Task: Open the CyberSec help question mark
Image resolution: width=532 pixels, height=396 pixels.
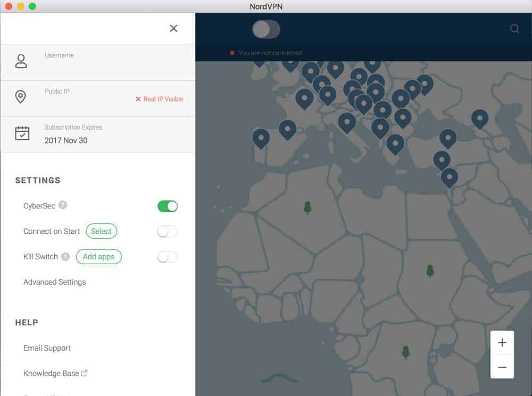Action: point(63,205)
